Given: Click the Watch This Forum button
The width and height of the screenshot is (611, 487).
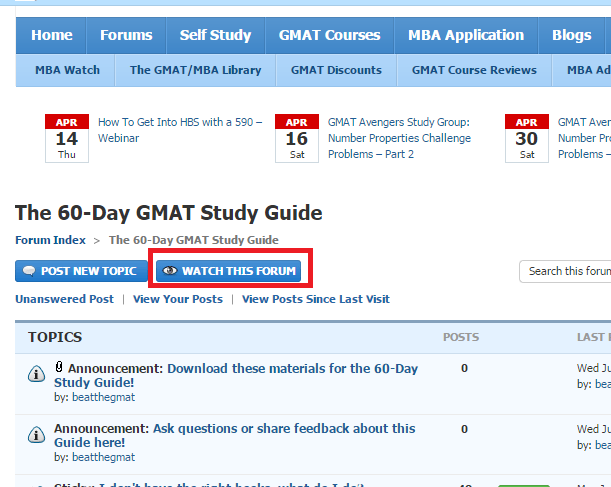Looking at the screenshot, I should click(x=228, y=271).
